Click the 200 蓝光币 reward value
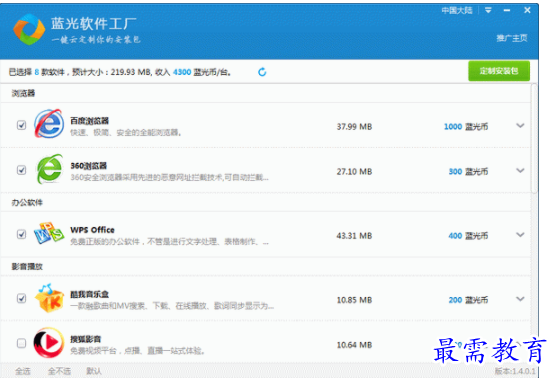555x382 pixels. (x=468, y=300)
